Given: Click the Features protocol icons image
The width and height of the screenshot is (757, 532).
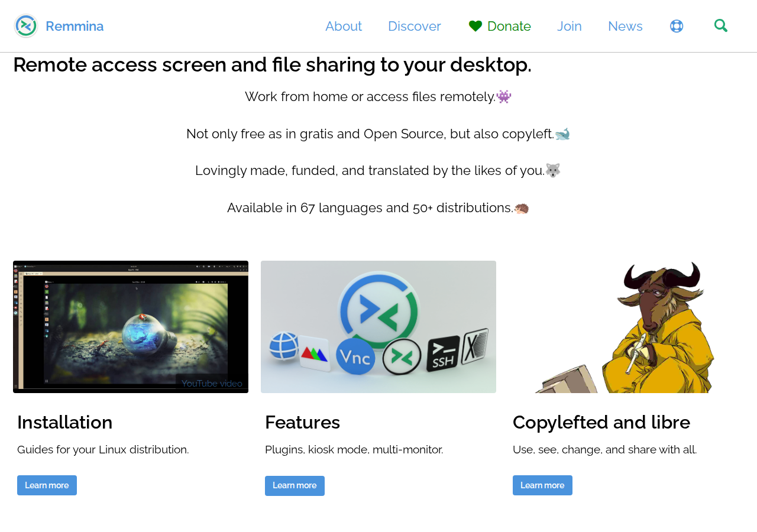Looking at the screenshot, I should (378, 327).
